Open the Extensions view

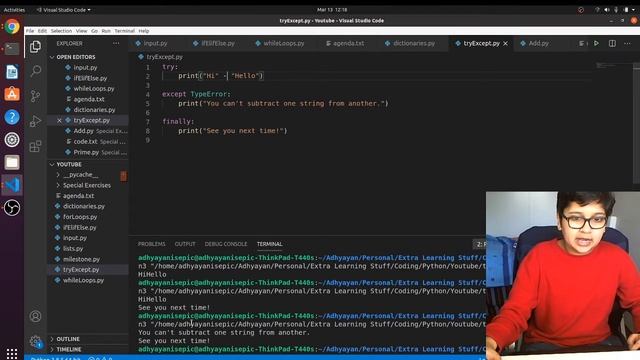tap(36, 146)
